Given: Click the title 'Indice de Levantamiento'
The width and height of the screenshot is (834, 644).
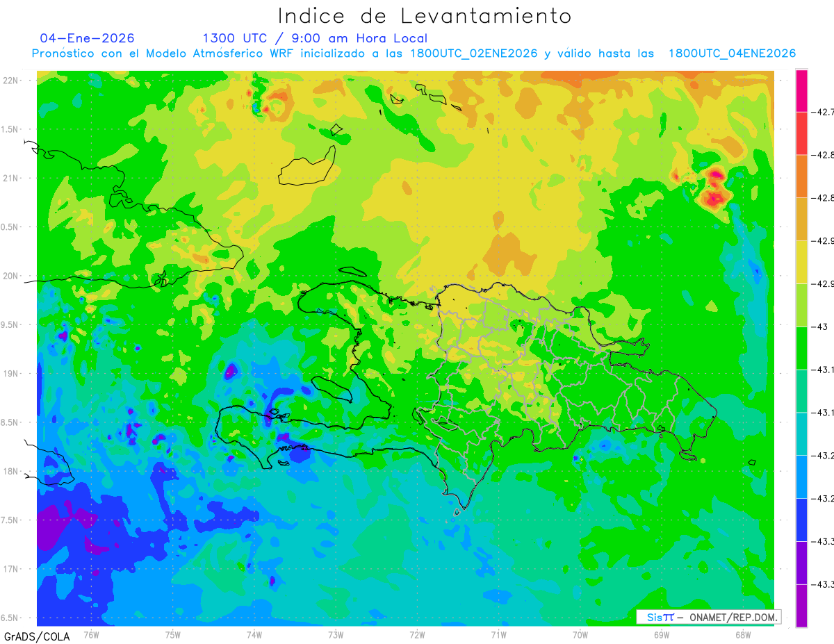Looking at the screenshot, I should 425,15.
